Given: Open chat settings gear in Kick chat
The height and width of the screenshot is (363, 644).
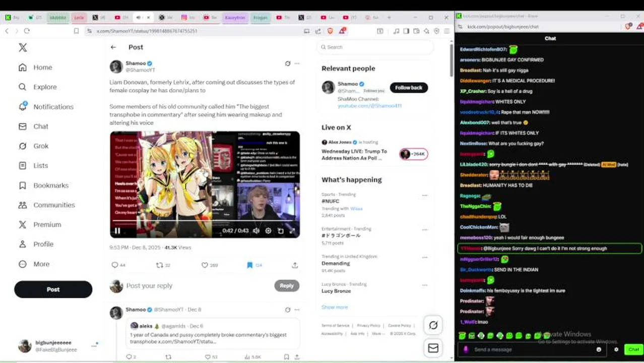Looking at the screenshot, I should (616, 349).
